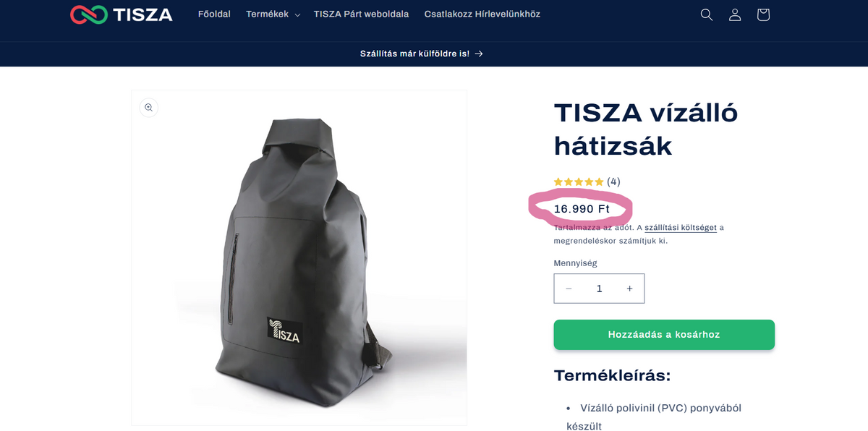The image size is (868, 431).
Task: Decrease quantity with minus button
Action: [569, 289]
